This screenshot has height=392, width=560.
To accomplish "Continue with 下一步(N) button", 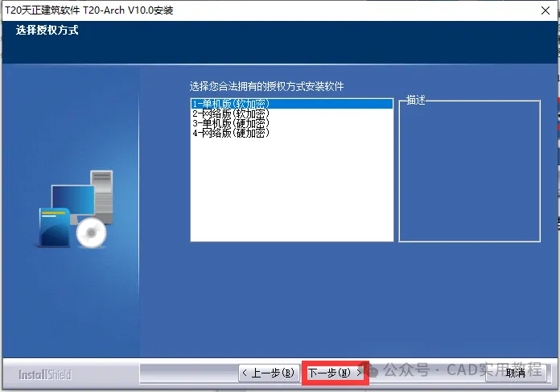I will 335,373.
